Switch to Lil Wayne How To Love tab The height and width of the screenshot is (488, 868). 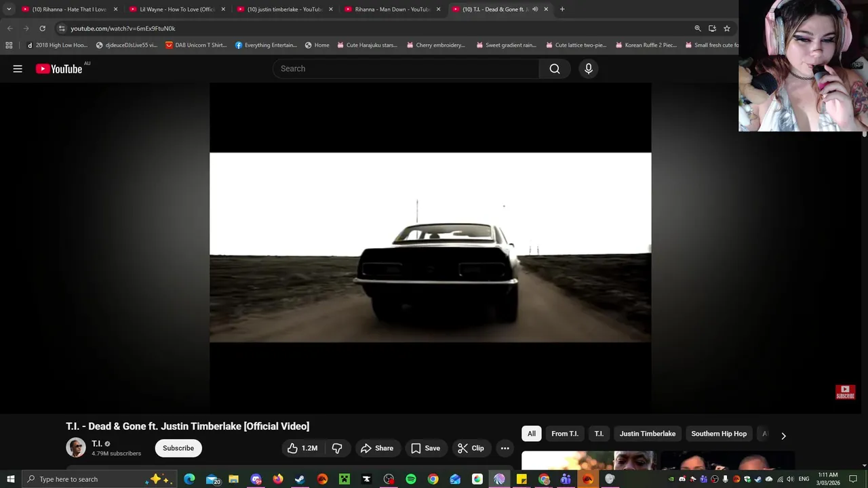point(177,9)
